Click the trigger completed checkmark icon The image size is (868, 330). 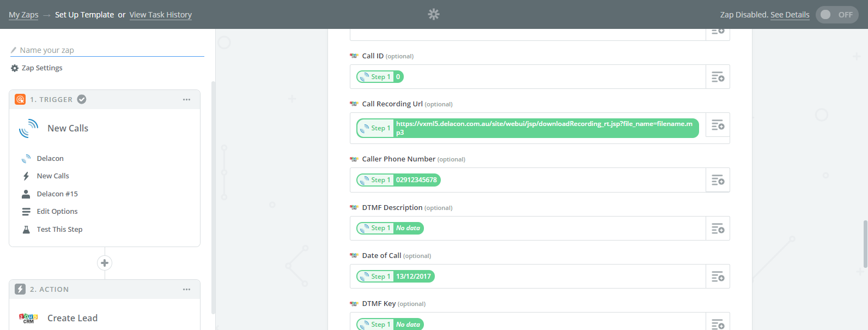coord(82,99)
